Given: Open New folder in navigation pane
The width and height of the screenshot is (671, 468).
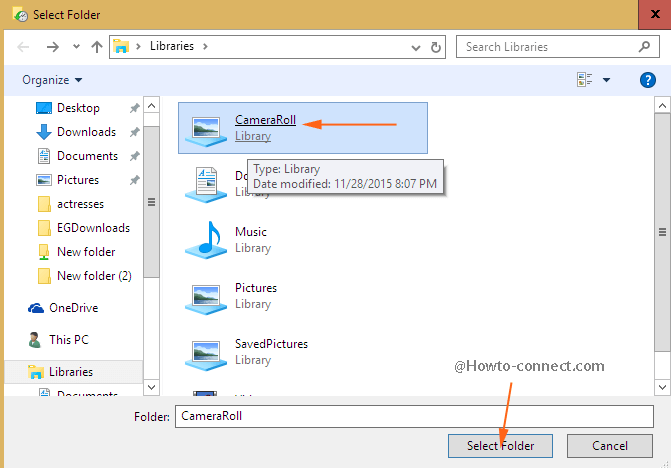Looking at the screenshot, I should pos(86,252).
